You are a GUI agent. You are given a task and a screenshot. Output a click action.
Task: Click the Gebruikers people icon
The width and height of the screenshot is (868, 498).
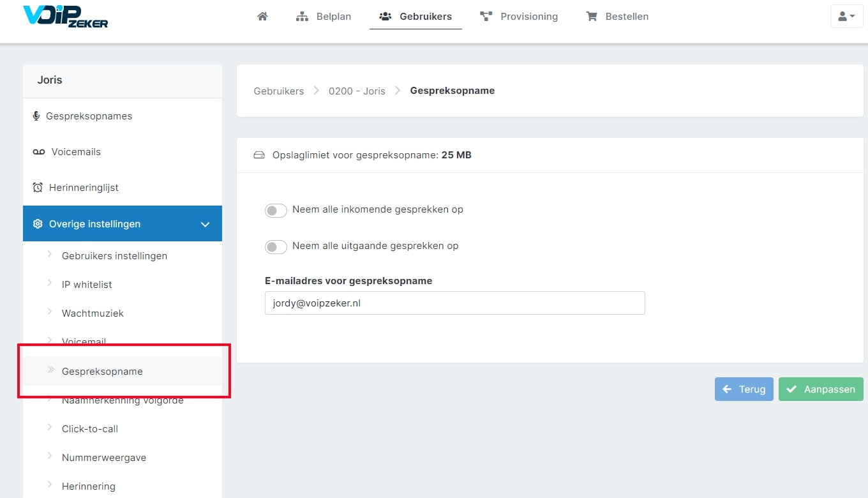[385, 17]
